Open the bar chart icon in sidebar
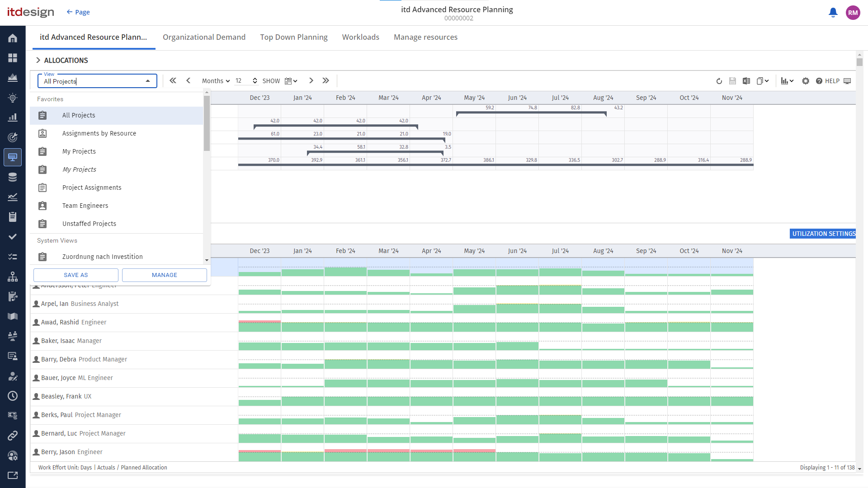Image resolution: width=868 pixels, height=488 pixels. pyautogui.click(x=13, y=117)
